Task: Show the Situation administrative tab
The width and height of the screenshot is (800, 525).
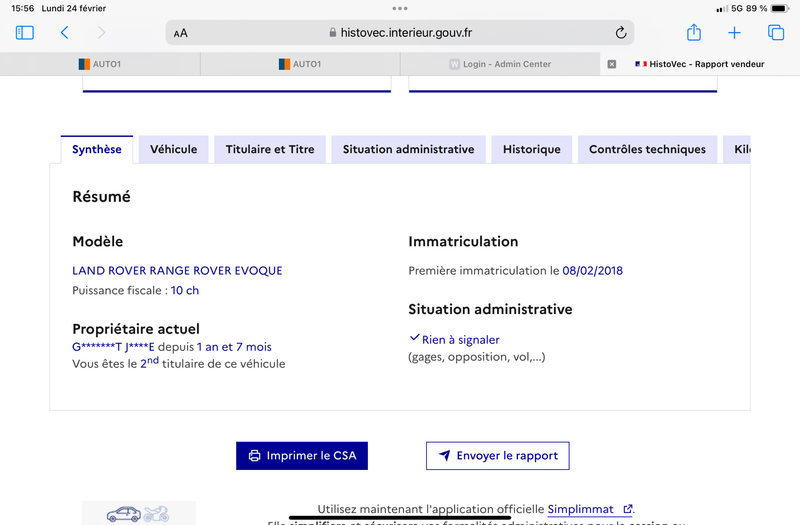Action: point(408,150)
